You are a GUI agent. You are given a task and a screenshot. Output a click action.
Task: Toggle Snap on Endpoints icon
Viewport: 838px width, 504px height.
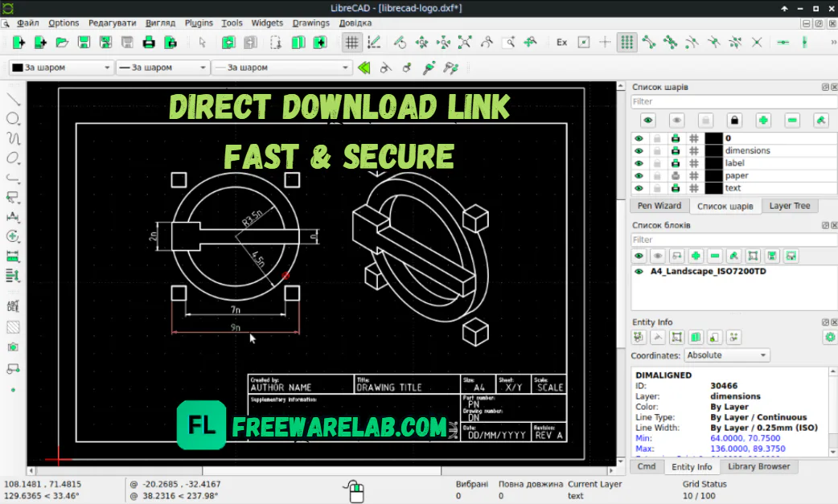pos(649,42)
